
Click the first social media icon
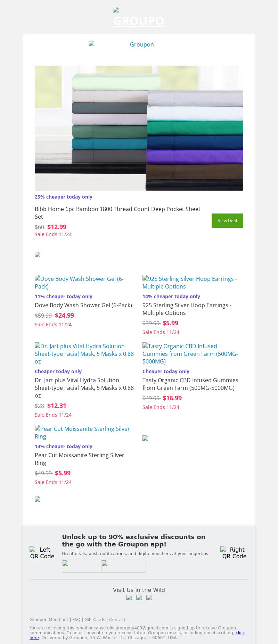(x=129, y=597)
